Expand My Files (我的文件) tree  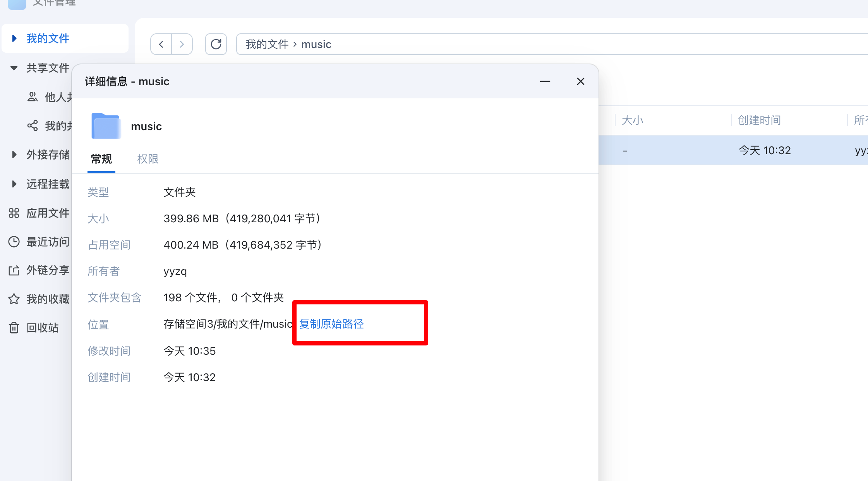(14, 38)
